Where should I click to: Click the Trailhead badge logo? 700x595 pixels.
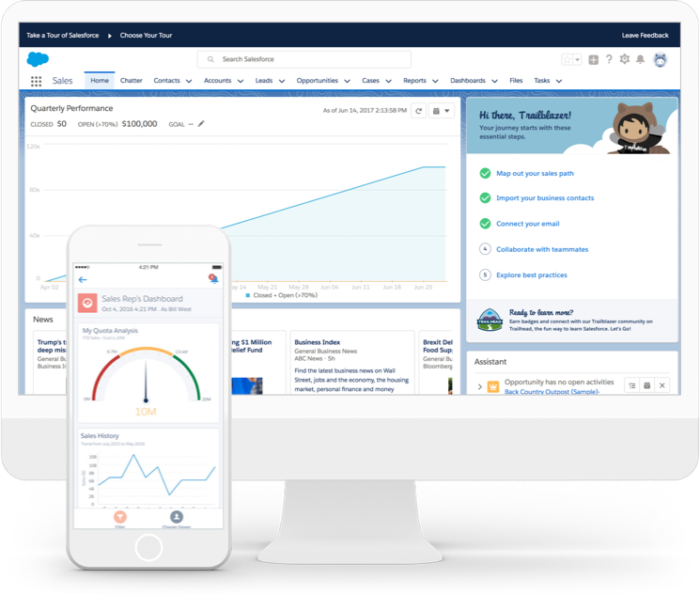[x=490, y=320]
